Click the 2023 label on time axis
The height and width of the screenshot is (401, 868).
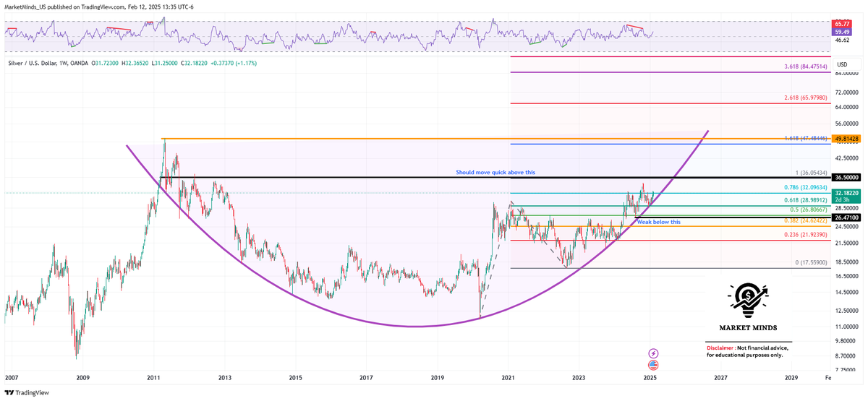[x=579, y=378]
